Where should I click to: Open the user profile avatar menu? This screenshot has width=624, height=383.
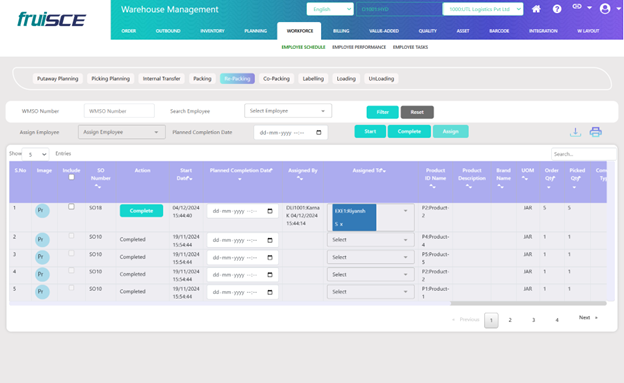click(605, 8)
